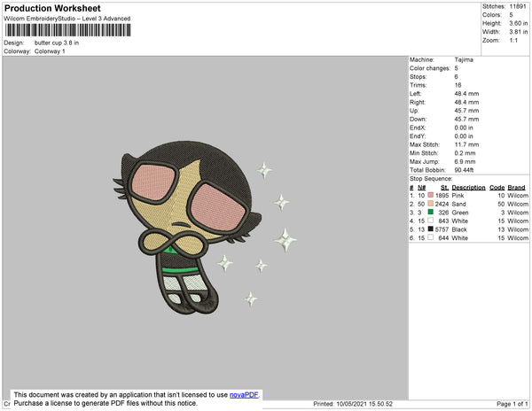
Task: Click the 'Min Stitch:' value 0.2 mm
Action: [465, 153]
